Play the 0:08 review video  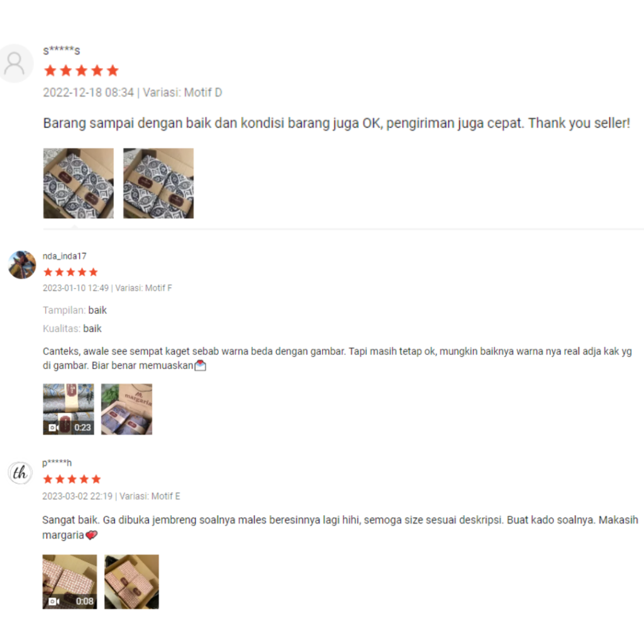tap(70, 582)
